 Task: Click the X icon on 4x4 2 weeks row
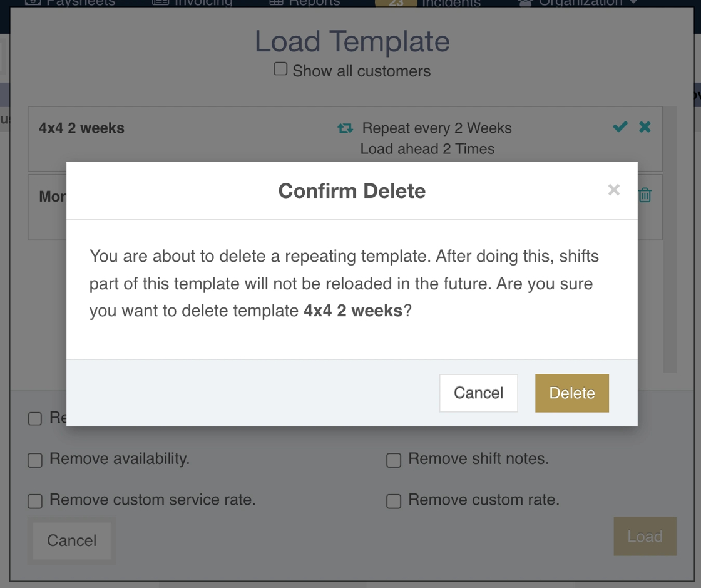point(645,127)
